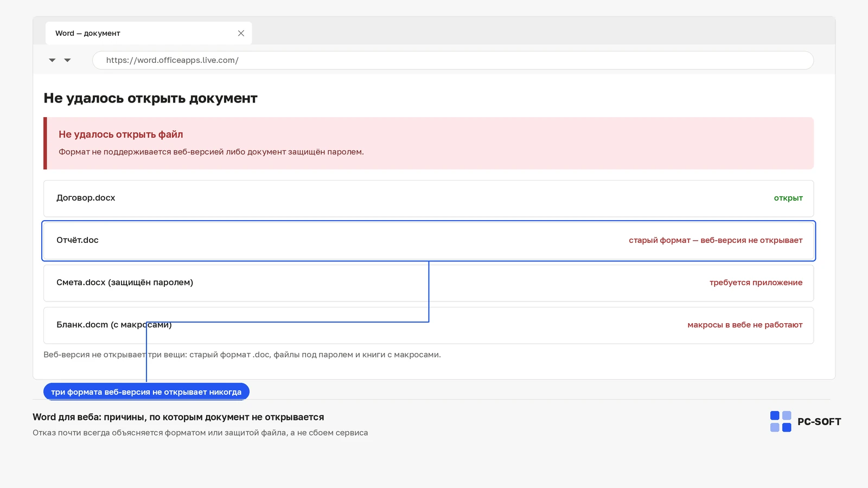Click the "требуется приложение" status
Viewport: 868px width, 488px height.
(756, 282)
